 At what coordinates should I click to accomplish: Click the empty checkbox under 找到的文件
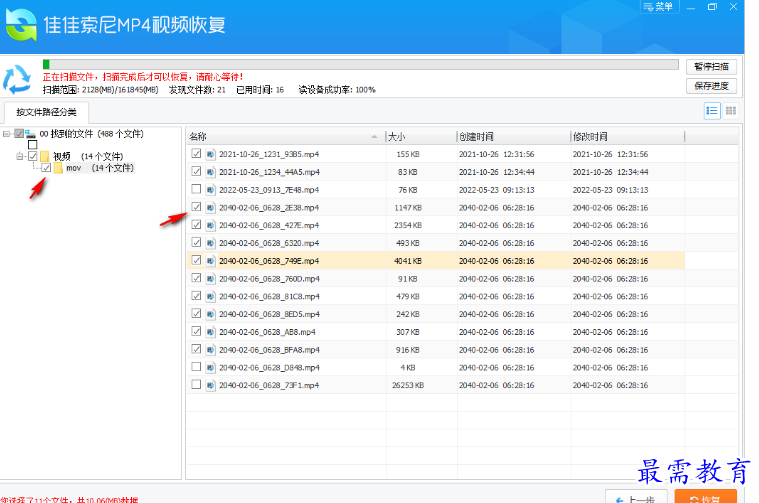[x=32, y=145]
